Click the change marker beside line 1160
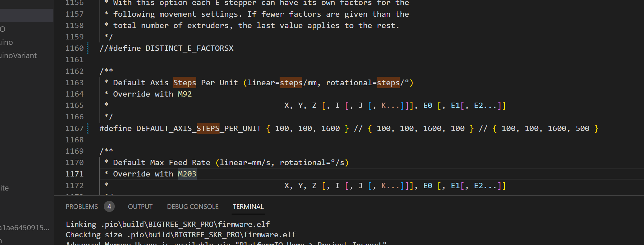 tap(88, 48)
